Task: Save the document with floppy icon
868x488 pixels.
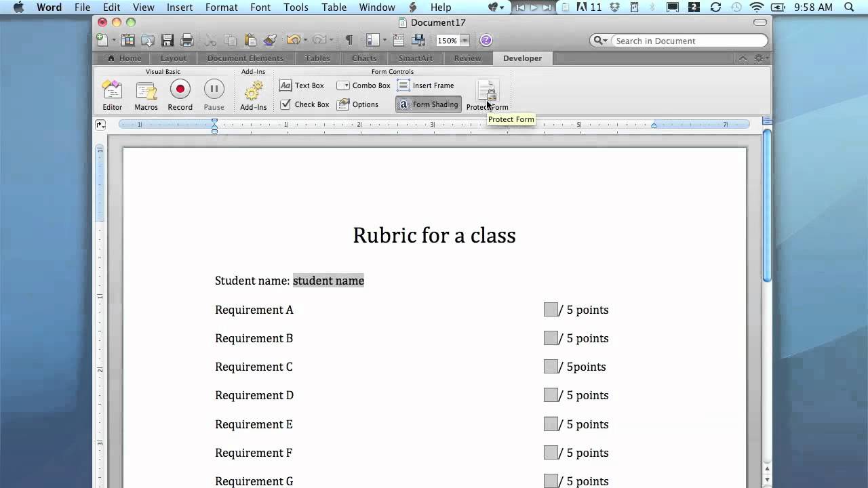Action: (167, 40)
